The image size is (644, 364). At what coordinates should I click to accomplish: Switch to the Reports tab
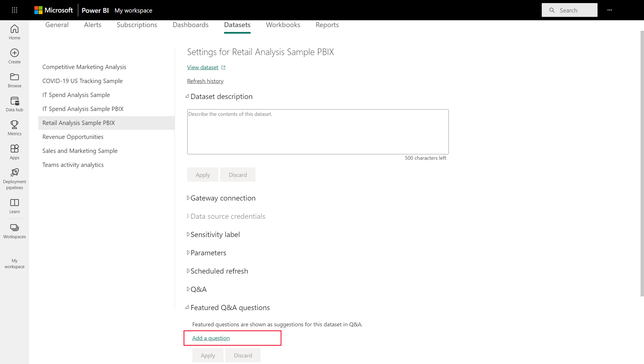coord(327,25)
